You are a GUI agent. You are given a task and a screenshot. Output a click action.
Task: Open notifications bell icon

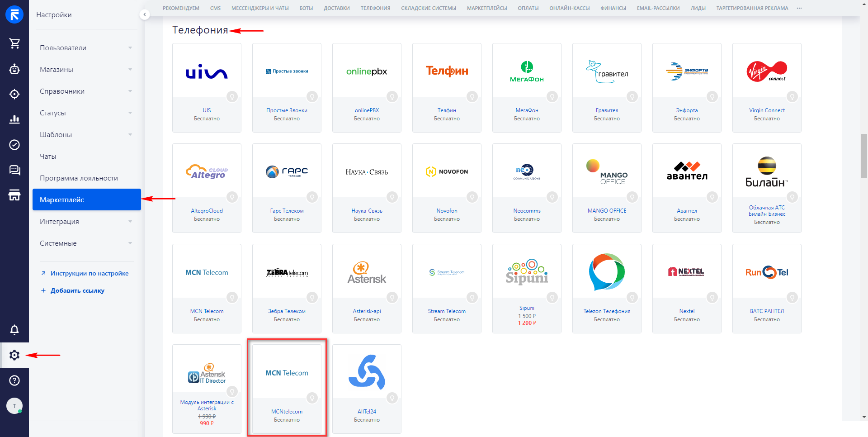(14, 330)
